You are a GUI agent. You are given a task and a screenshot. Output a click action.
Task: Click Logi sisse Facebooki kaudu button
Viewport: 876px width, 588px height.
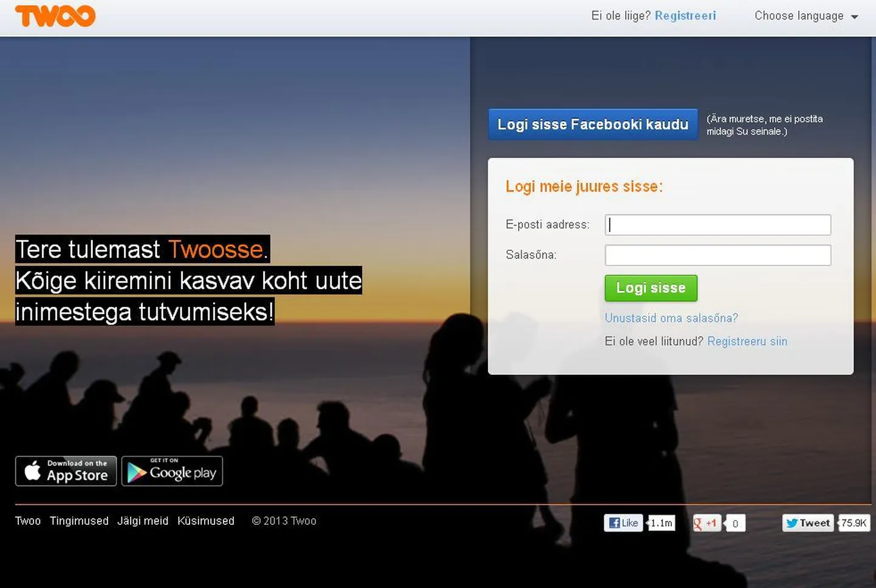click(x=593, y=124)
